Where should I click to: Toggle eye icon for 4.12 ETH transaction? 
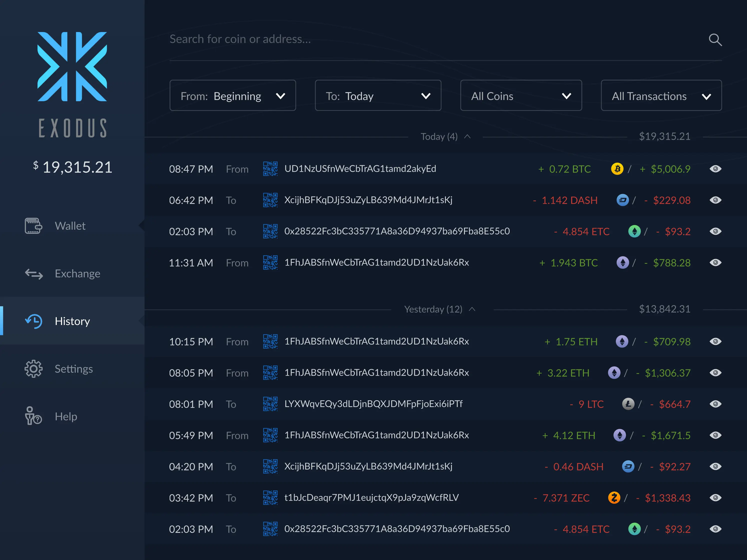715,435
